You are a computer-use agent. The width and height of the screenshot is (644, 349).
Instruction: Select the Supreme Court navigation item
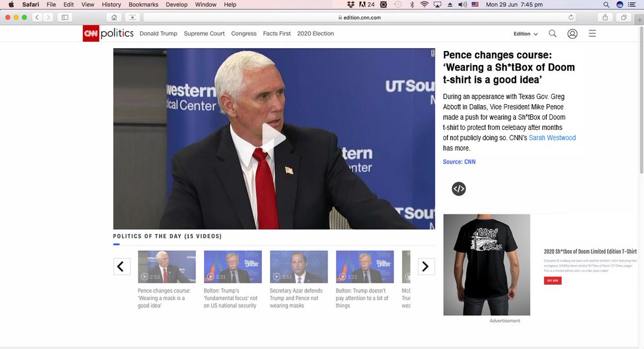[204, 33]
